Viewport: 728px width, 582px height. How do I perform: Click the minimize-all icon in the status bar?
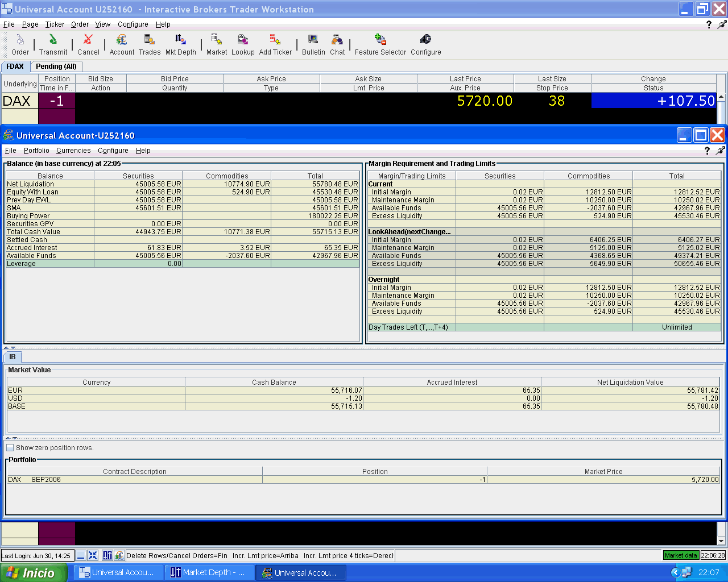click(x=81, y=555)
